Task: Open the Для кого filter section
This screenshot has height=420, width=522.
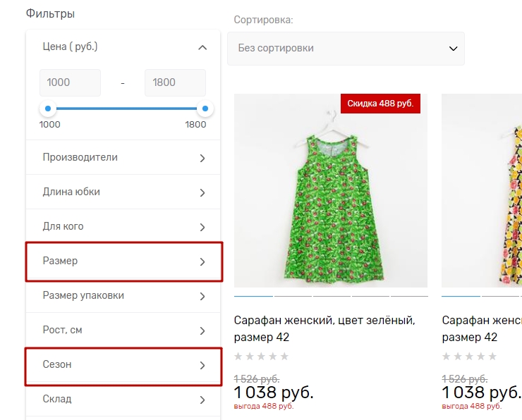Action: tap(123, 227)
